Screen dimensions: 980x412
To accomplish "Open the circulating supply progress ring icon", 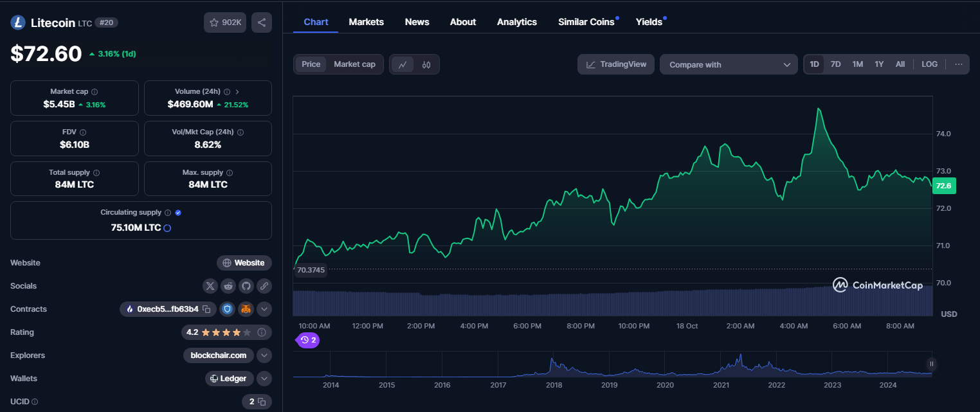I will click(167, 228).
